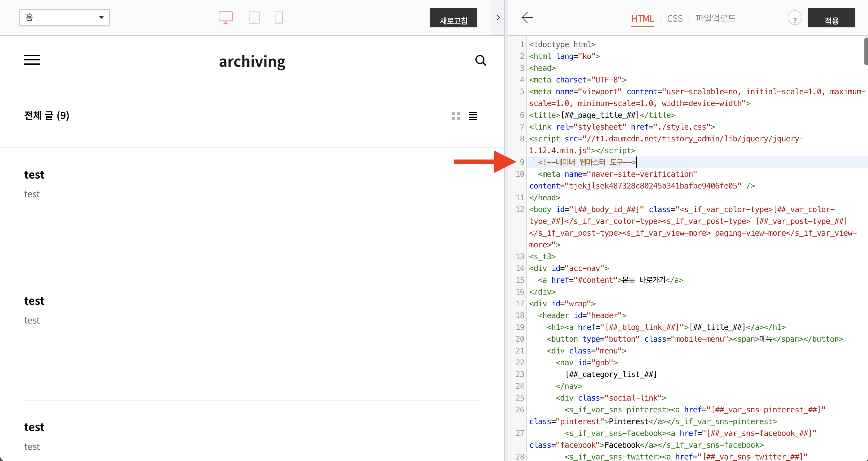Viewport: 868px width, 461px height.
Task: Click the <html lang="ko"> code line
Action: [x=564, y=56]
